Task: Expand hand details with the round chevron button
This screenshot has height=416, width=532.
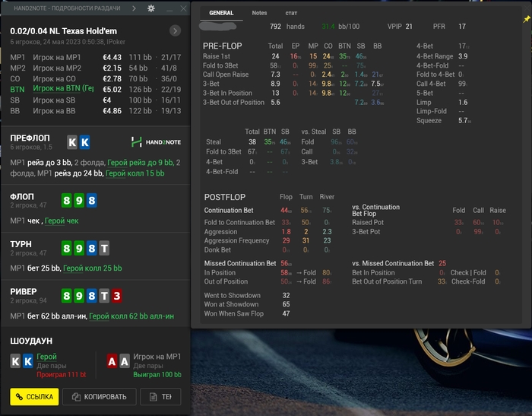Action: click(x=176, y=30)
